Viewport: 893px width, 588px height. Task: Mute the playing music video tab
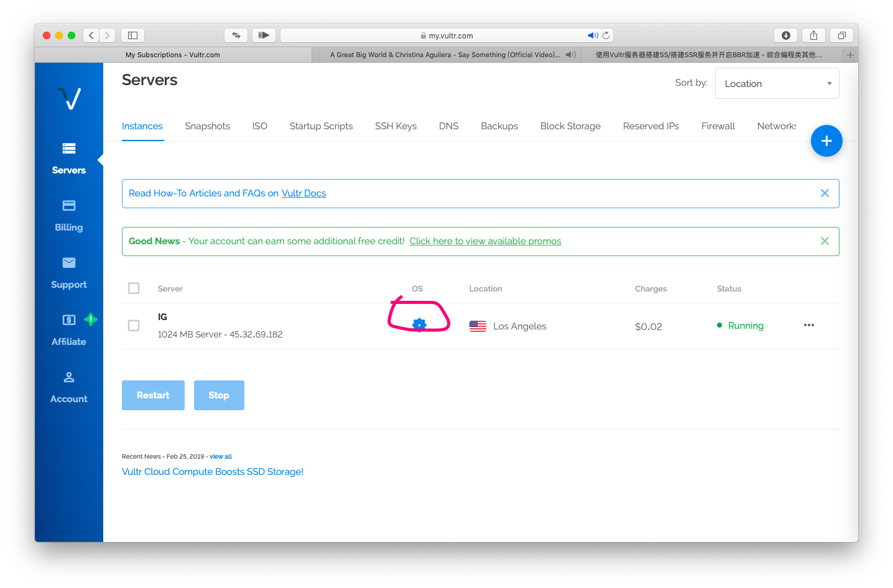570,55
